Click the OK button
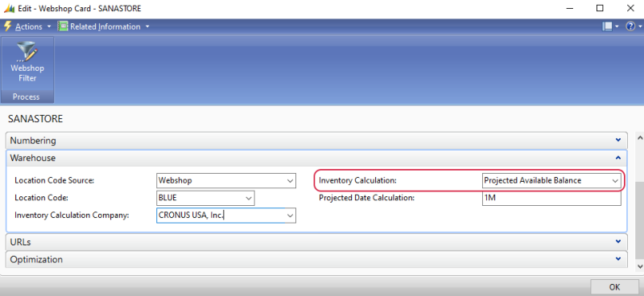The height and width of the screenshot is (296, 644). pyautogui.click(x=615, y=287)
